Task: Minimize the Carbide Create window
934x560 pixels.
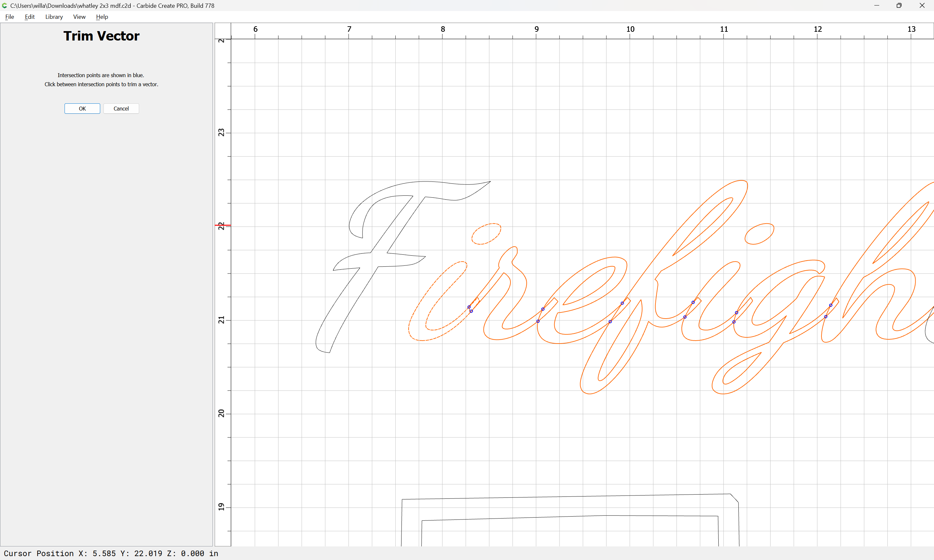Action: click(877, 6)
